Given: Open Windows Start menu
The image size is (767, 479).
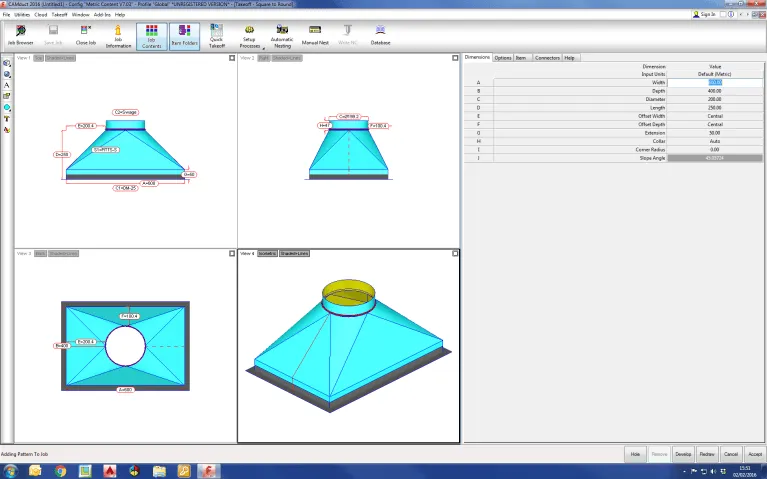Looking at the screenshot, I should [10, 471].
